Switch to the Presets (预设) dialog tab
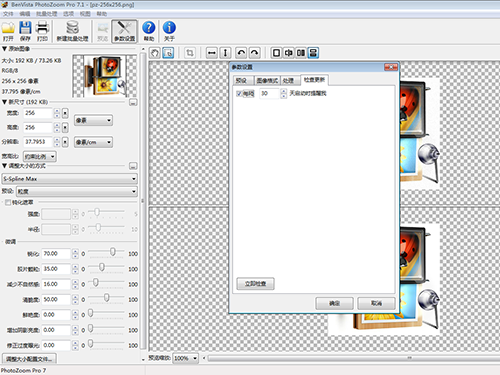This screenshot has width=500, height=375. pos(243,80)
